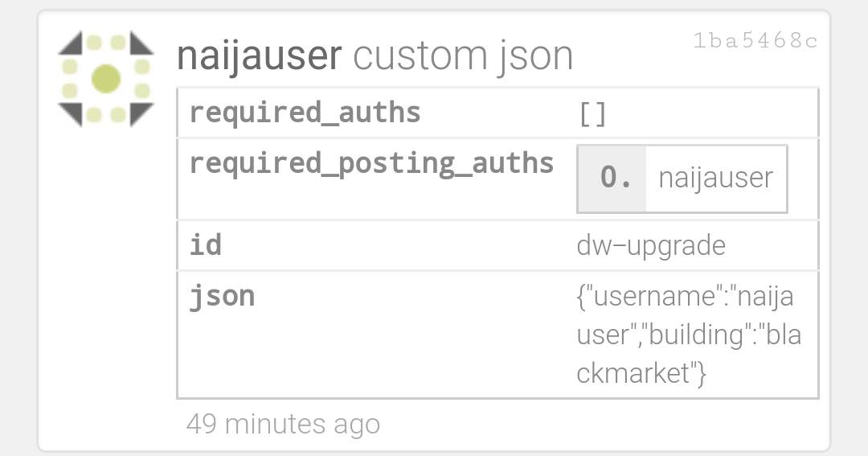868x456 pixels.
Task: Click the "username" key in json value
Action: pyautogui.click(x=648, y=296)
